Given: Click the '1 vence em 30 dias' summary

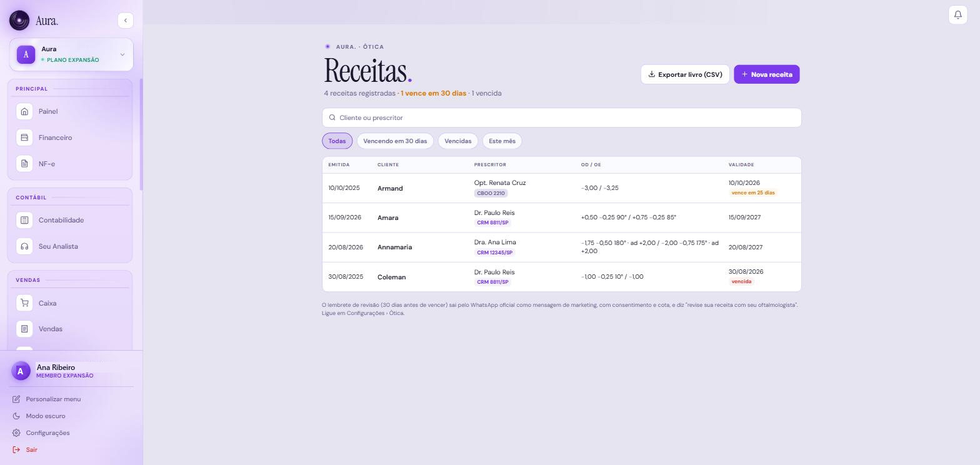Looking at the screenshot, I should [x=433, y=93].
